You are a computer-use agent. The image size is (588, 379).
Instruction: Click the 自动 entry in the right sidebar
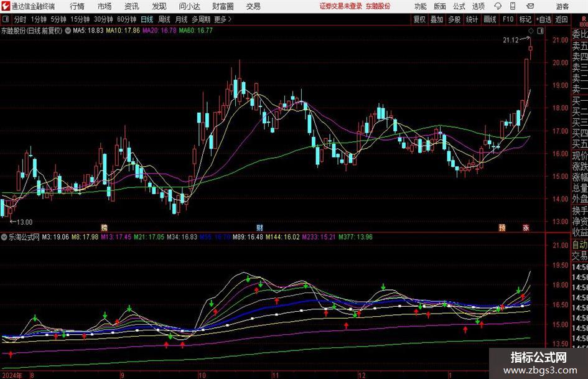[580, 245]
